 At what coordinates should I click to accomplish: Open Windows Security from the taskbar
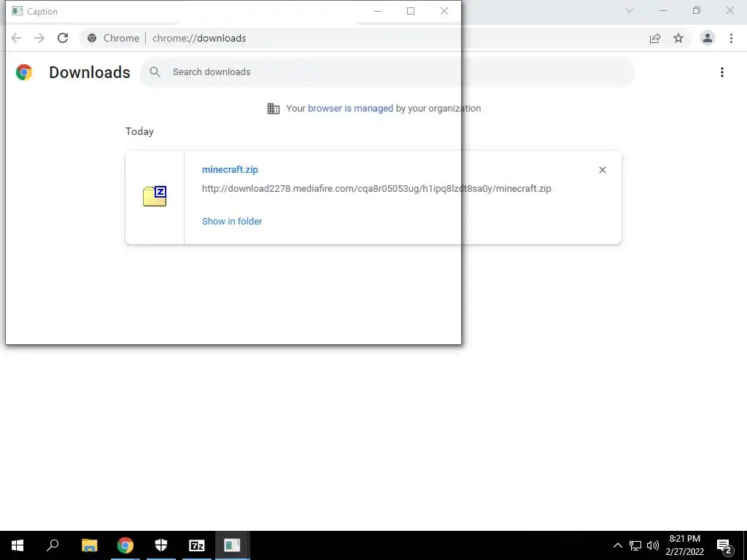click(x=161, y=545)
